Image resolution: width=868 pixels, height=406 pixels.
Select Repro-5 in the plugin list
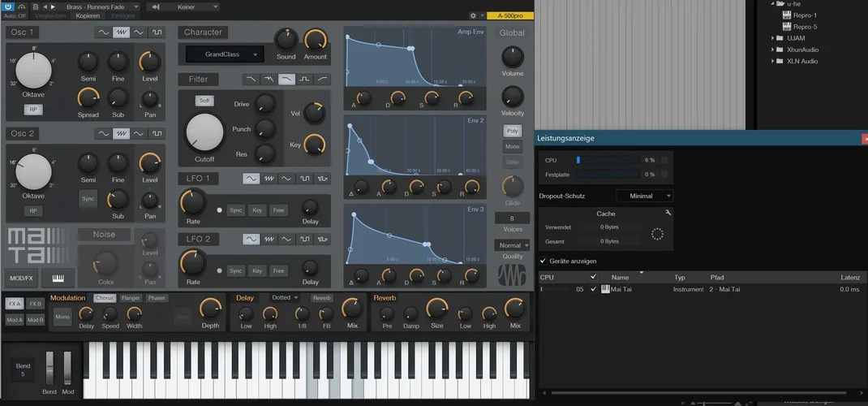[x=804, y=27]
